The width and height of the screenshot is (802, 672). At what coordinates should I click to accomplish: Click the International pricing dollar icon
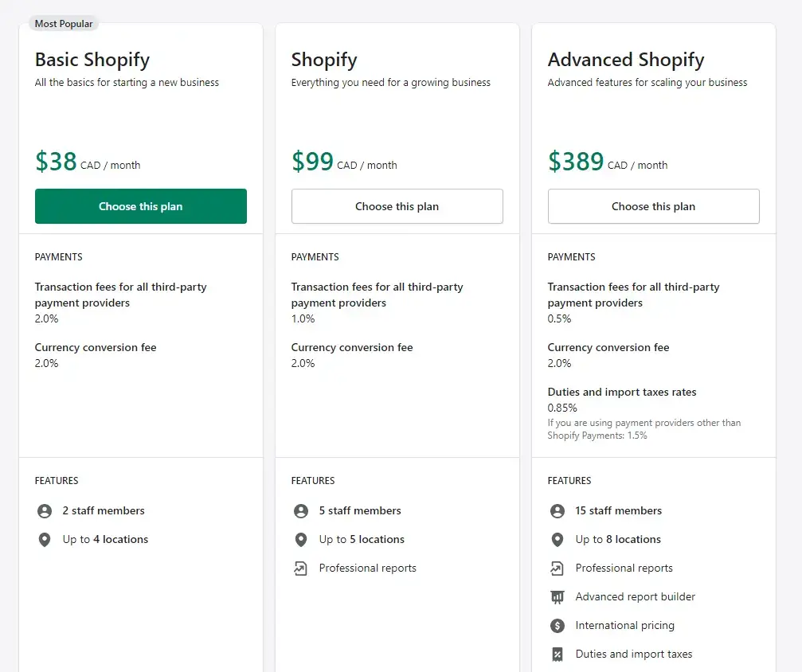(x=557, y=626)
